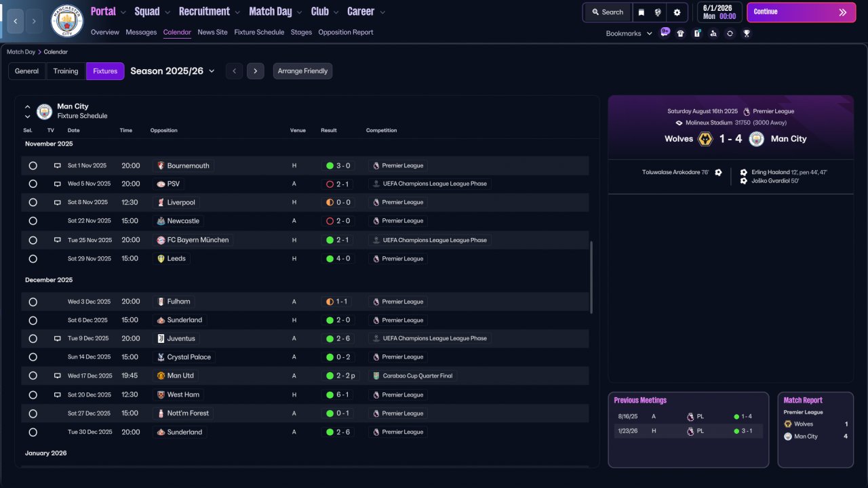Viewport: 868px width, 488px height.
Task: Open the bookmark icon next to Search
Action: click(642, 12)
